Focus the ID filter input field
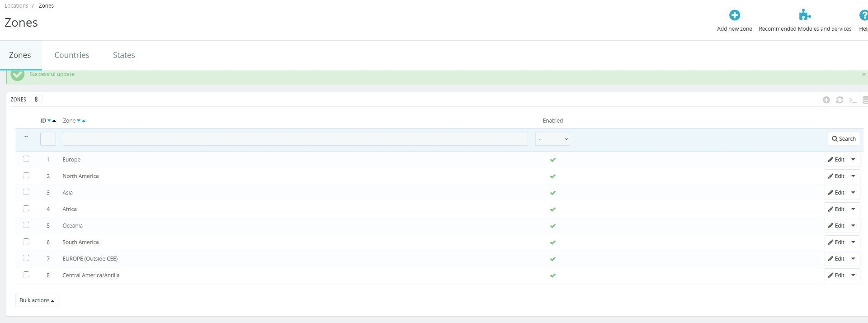The width and height of the screenshot is (868, 323). [x=48, y=139]
